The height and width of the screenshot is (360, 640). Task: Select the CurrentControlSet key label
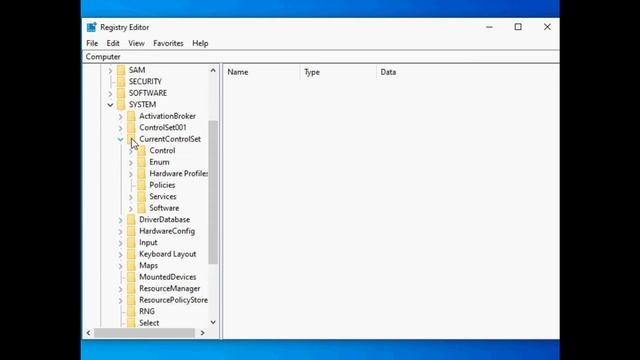click(x=170, y=139)
